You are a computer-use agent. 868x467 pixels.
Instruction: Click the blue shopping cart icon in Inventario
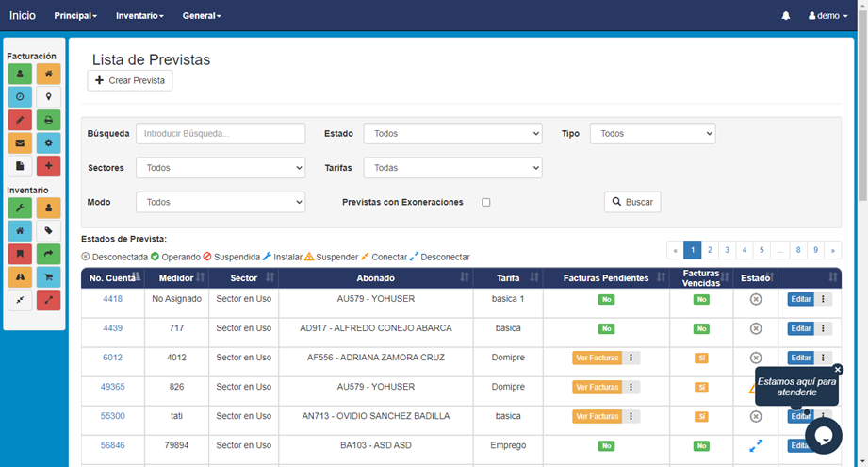(49, 277)
